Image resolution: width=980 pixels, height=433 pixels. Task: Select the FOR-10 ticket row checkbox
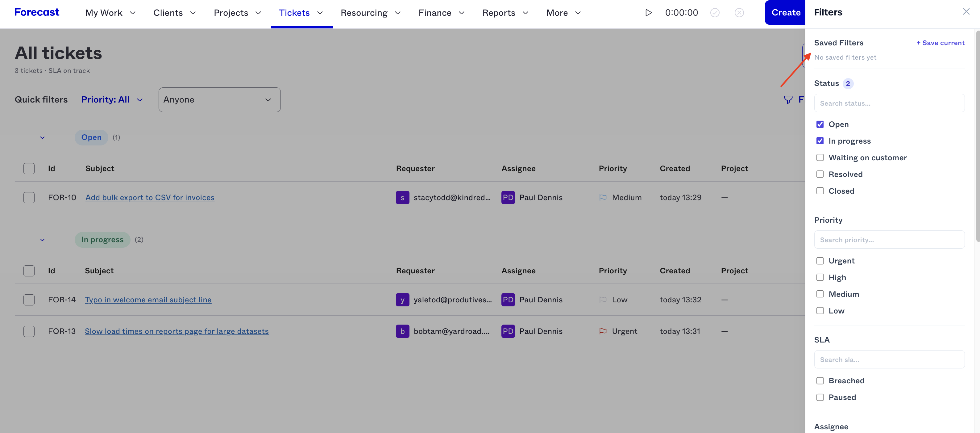(29, 197)
